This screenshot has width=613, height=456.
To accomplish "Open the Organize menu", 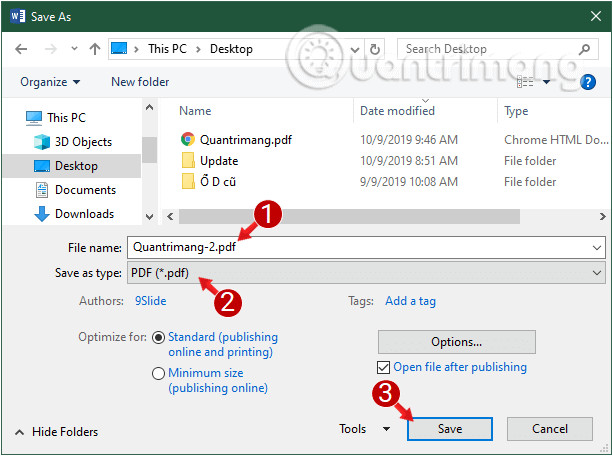I will pos(50,82).
